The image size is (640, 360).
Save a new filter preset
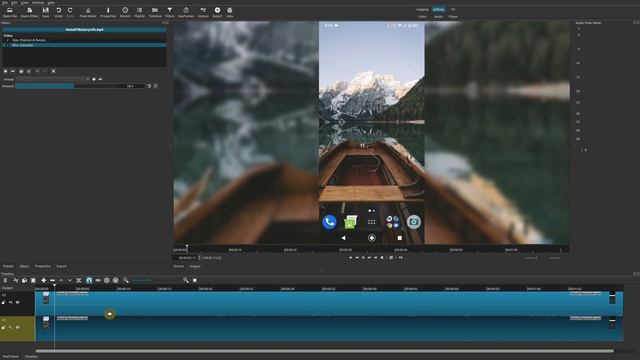[x=94, y=79]
